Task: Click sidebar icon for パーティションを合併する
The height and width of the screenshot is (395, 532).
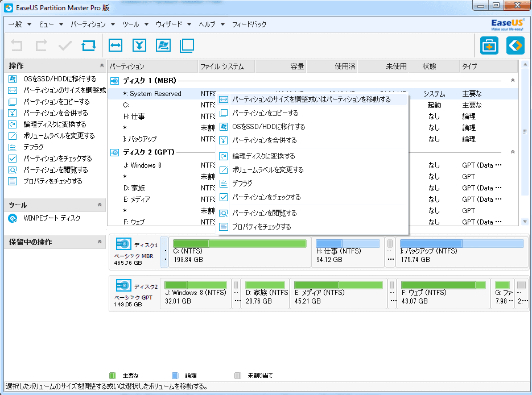Action: tap(13, 113)
